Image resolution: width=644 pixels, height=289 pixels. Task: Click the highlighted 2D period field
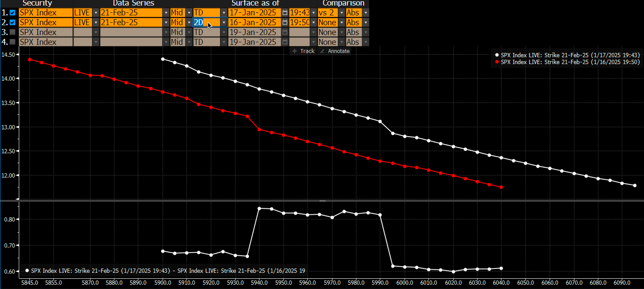[207, 22]
